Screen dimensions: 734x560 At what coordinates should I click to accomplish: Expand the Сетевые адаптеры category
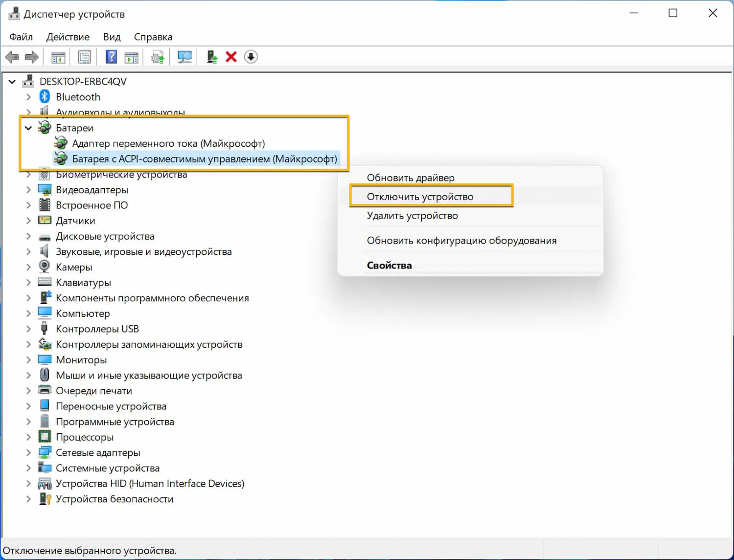[x=28, y=452]
